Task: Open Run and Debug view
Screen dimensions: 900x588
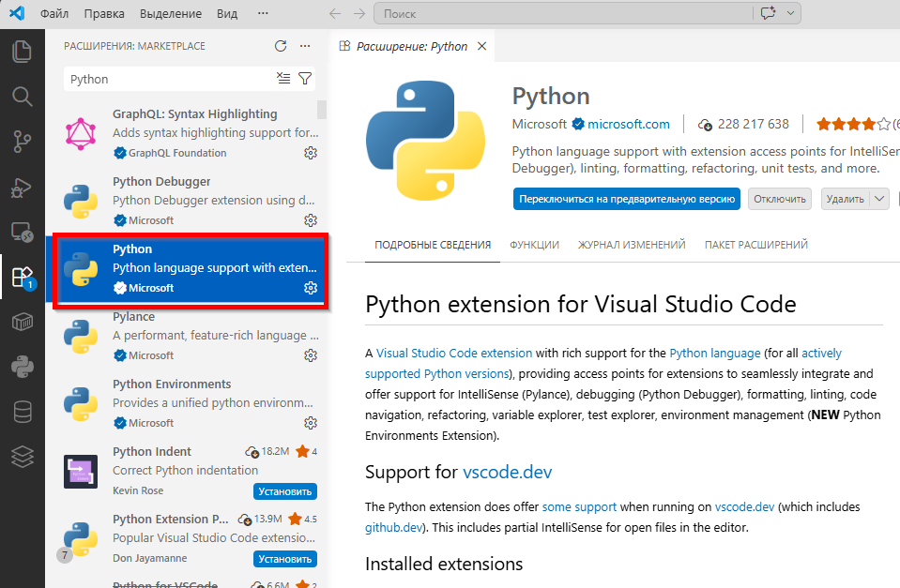Action: coord(22,187)
